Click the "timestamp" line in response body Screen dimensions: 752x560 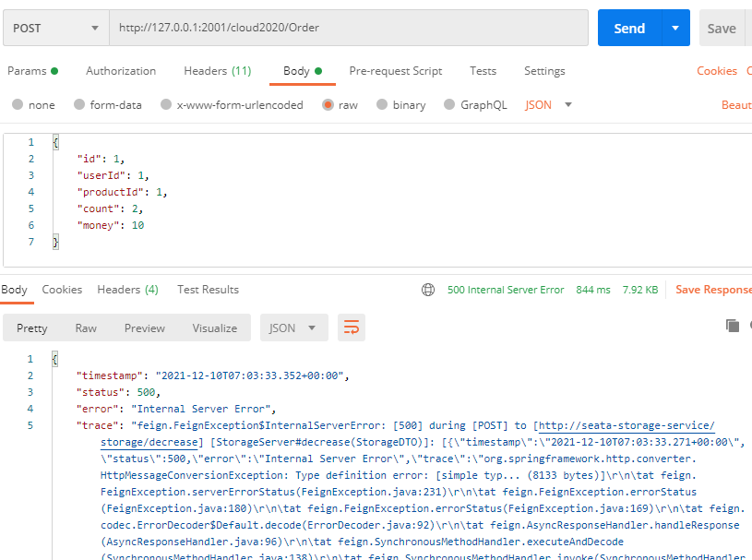pyautogui.click(x=213, y=375)
